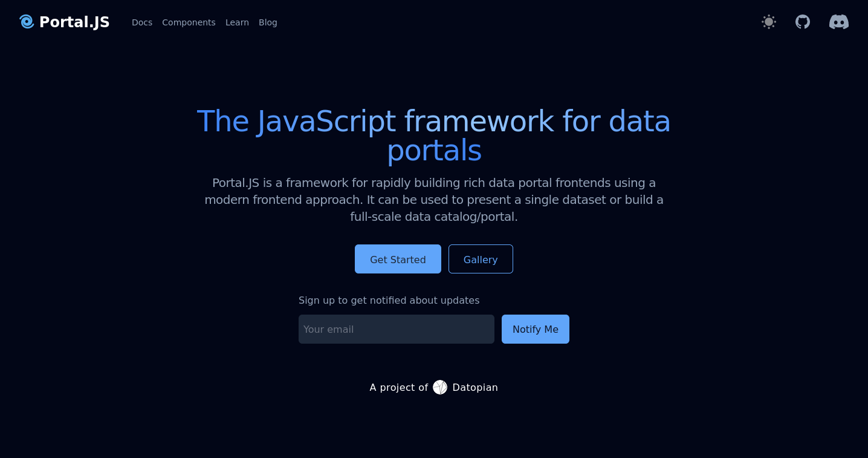Open the GitHub repository icon
Screen dimensions: 868x458
[802, 22]
